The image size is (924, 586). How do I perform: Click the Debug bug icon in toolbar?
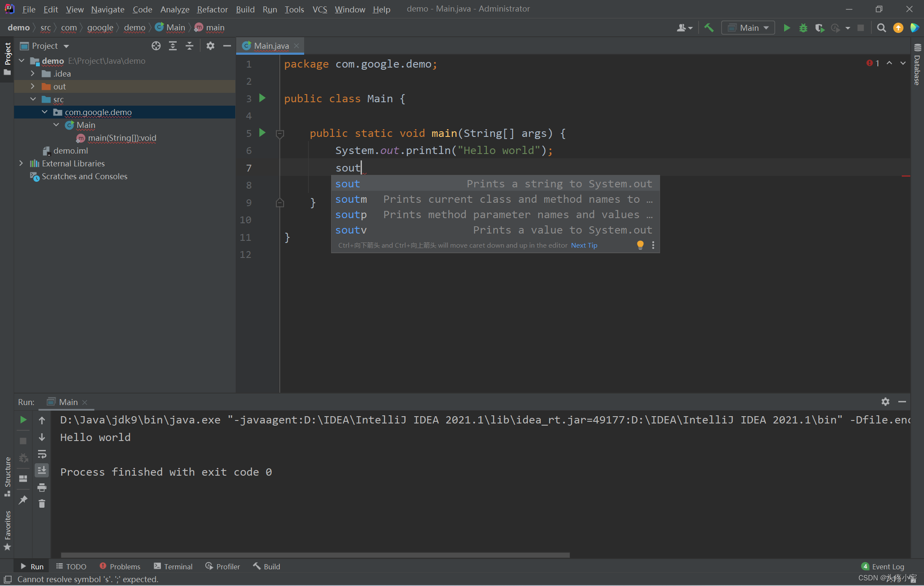click(803, 28)
